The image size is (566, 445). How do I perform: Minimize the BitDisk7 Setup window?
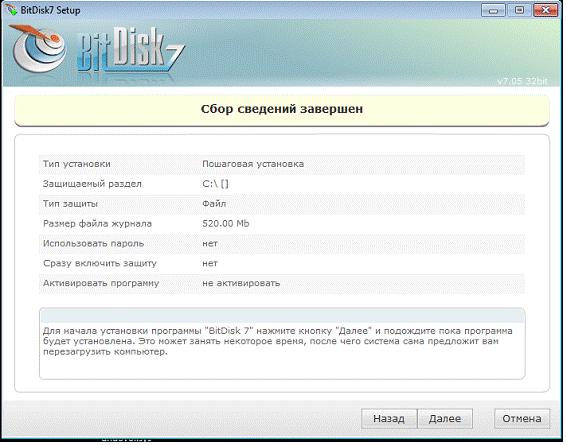point(493,10)
